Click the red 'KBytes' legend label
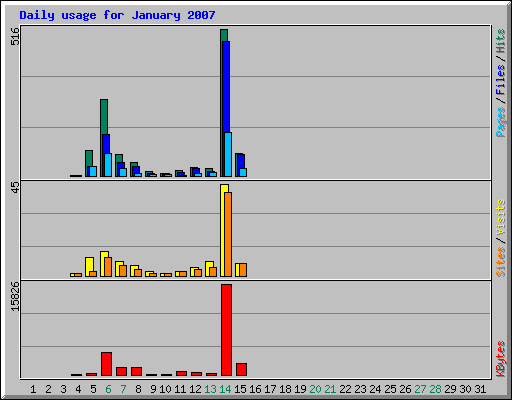This screenshot has height=400, width=512. pos(500,359)
